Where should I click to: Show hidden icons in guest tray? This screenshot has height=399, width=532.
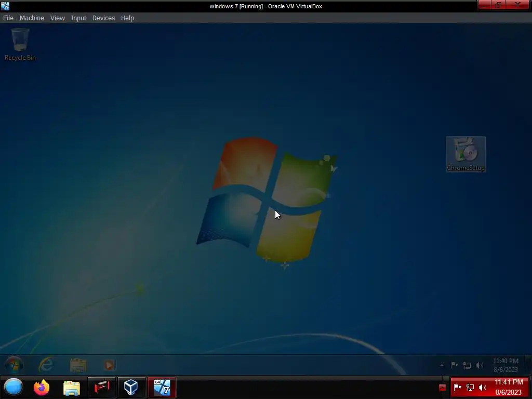tap(442, 365)
